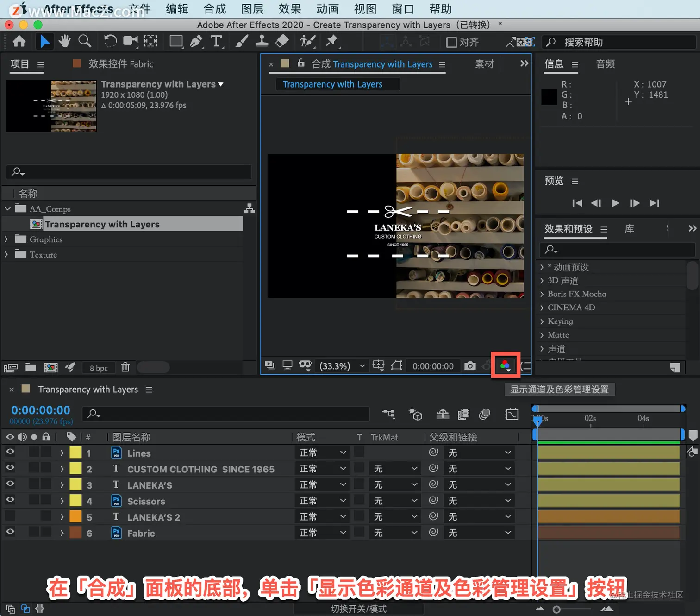Open parent link dropdown for Lines layer
The height and width of the screenshot is (616, 700).
(x=479, y=453)
